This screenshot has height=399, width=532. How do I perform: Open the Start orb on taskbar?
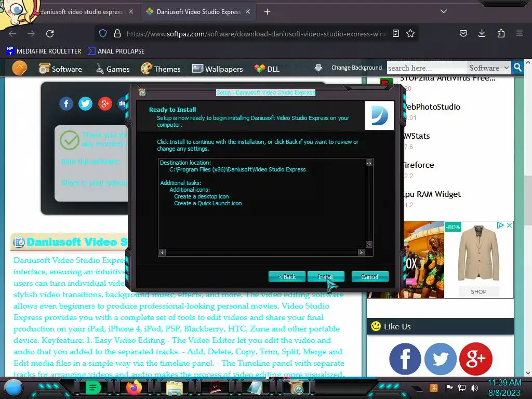[x=13, y=388]
